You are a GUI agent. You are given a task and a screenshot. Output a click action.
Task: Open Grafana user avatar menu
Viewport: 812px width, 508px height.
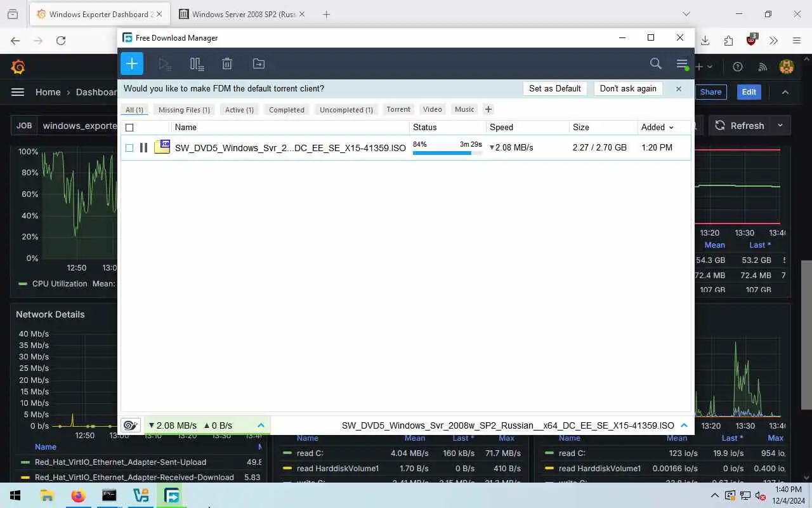(x=787, y=67)
